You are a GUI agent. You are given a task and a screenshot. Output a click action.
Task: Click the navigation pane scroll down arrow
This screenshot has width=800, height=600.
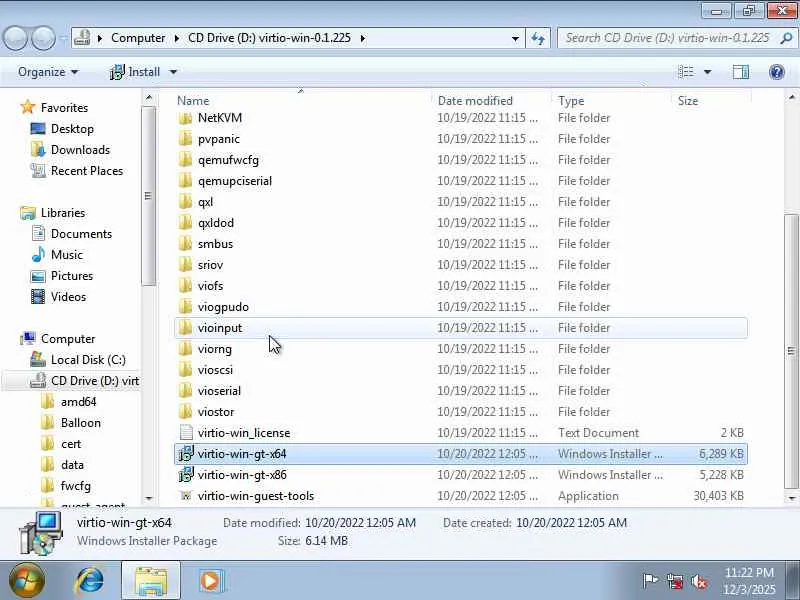(x=148, y=498)
